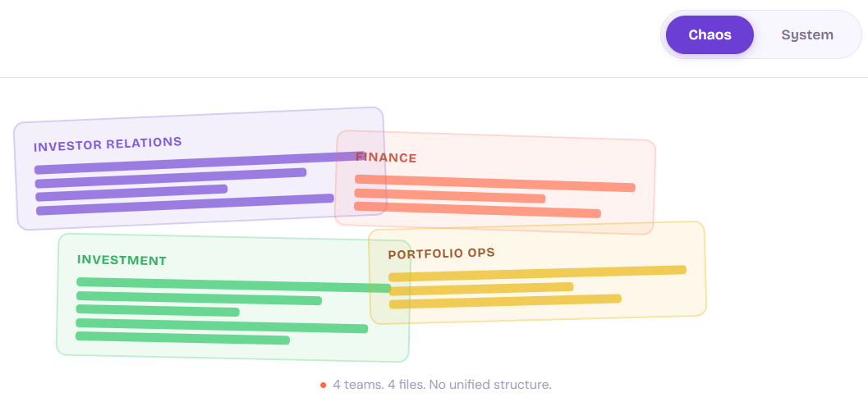Click the FINANCE heading text

coord(386,157)
